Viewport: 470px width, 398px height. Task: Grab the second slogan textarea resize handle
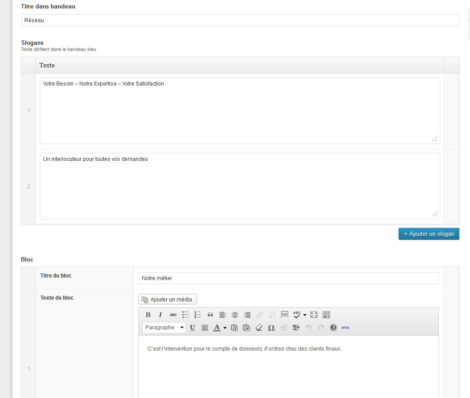(435, 214)
